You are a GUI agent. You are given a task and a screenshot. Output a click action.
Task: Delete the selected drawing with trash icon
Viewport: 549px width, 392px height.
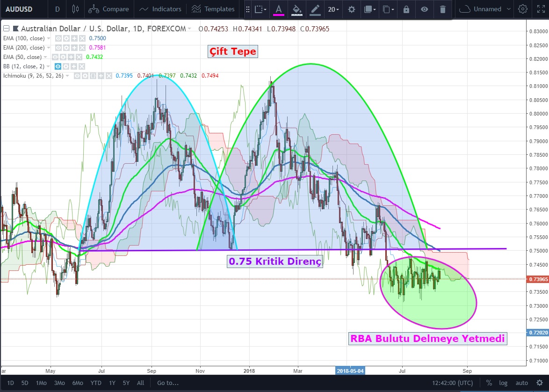pos(442,9)
